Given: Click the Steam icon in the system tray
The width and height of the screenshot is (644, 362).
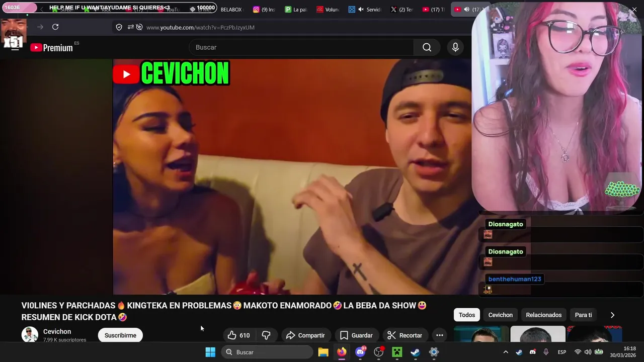Looking at the screenshot, I should (x=519, y=352).
